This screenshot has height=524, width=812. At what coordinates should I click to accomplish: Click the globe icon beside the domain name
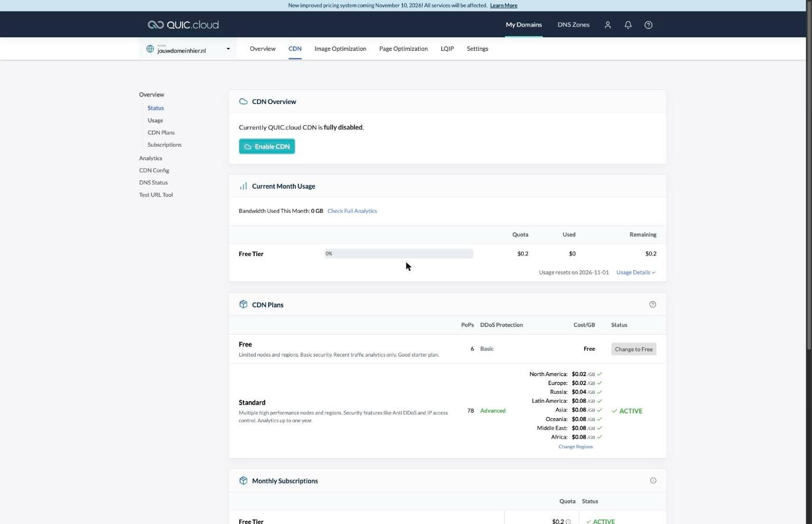[150, 49]
